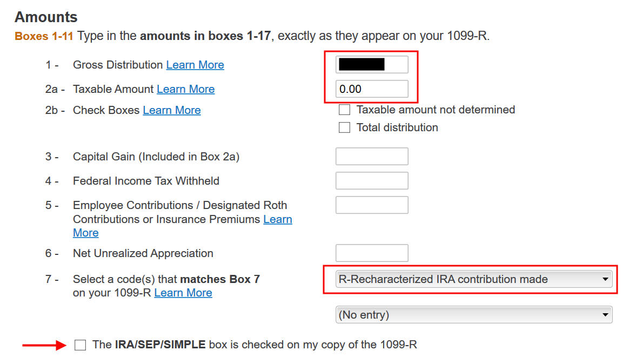Open Learn More for Check Boxes
Viewport: 629px width, 364px height.
click(x=172, y=110)
